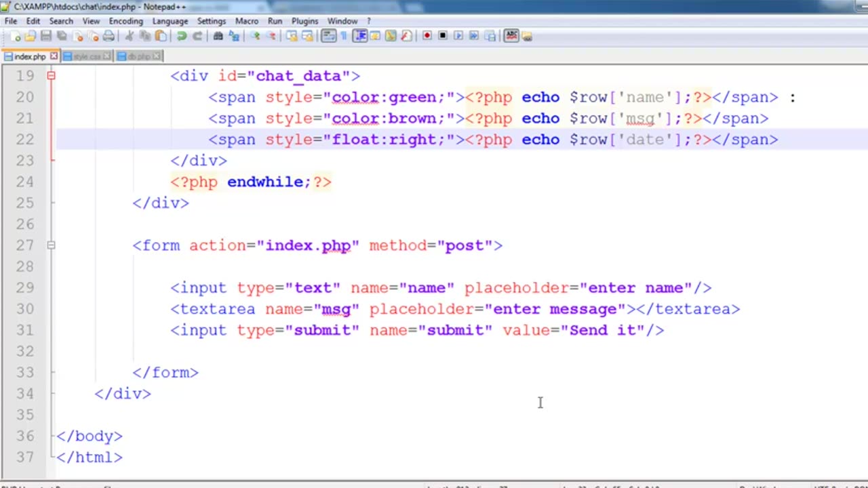Click line number 22 in the margin

(24, 139)
